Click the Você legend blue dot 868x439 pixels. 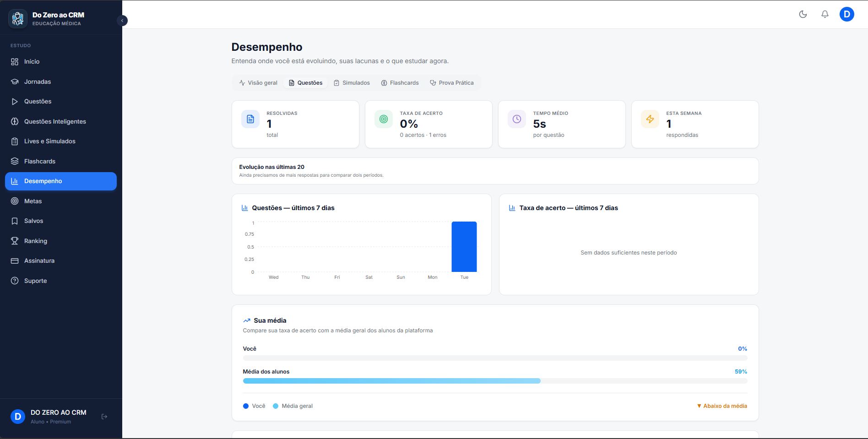(x=246, y=406)
